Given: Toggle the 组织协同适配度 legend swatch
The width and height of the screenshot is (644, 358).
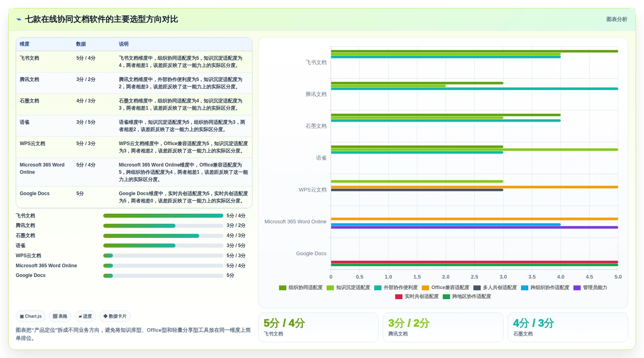Looking at the screenshot, I should pos(283,288).
